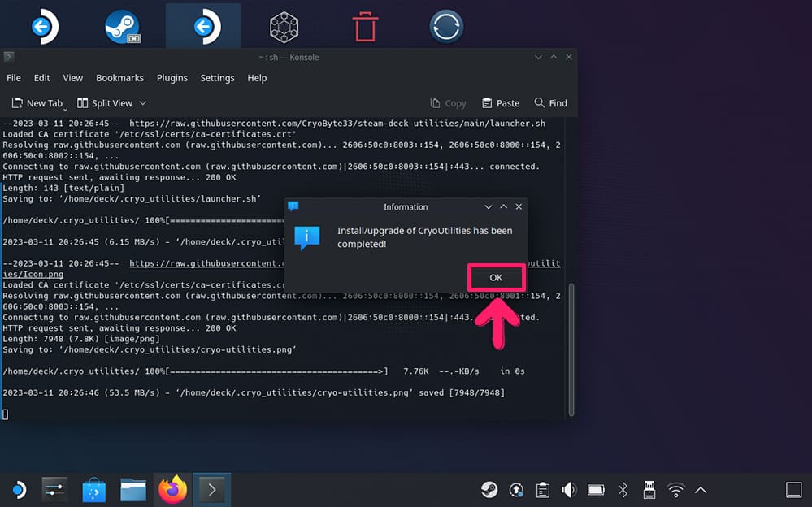
Task: Open the Steam desktop shortcut icon
Action: click(122, 27)
